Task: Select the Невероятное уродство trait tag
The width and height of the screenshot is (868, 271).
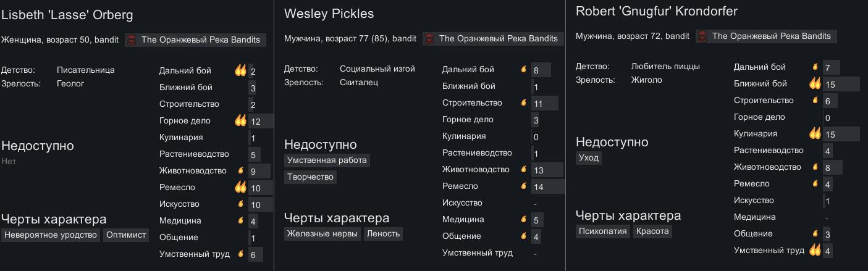Action: (x=51, y=235)
